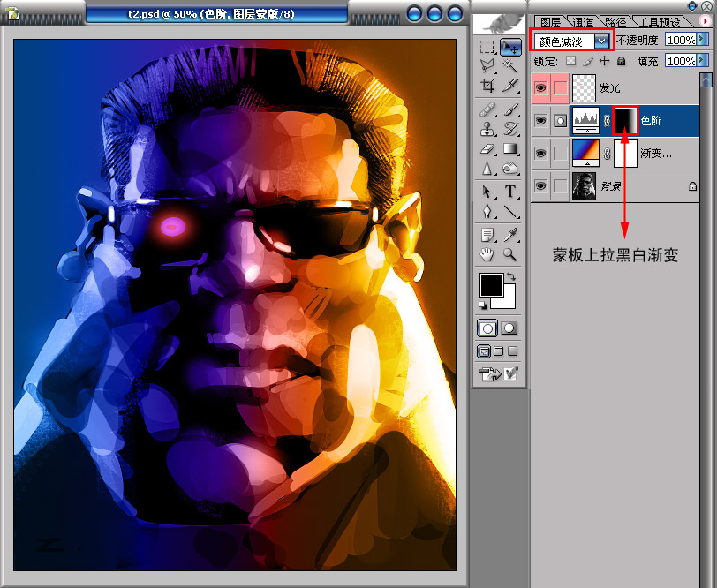Select the History Brush tool

(510, 130)
